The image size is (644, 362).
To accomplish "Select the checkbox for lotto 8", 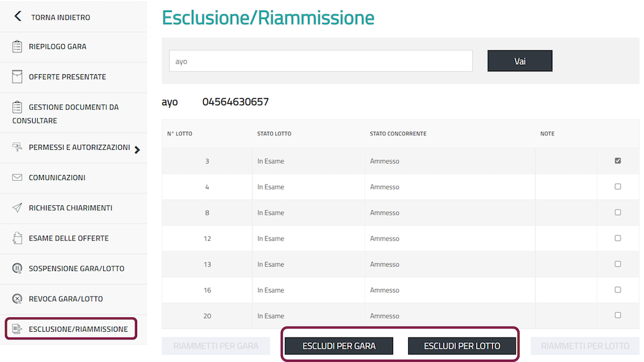I will (x=618, y=213).
